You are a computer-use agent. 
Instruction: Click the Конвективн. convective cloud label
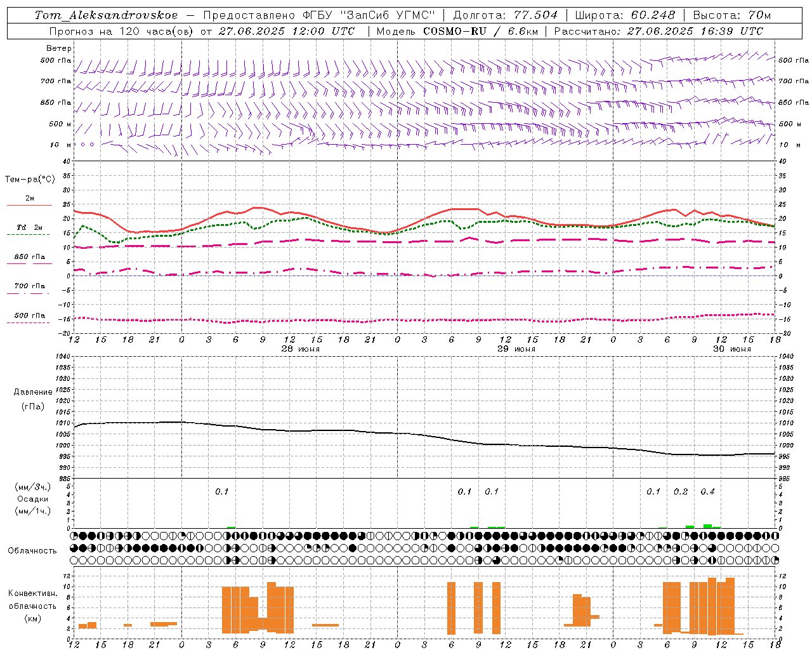[33, 594]
